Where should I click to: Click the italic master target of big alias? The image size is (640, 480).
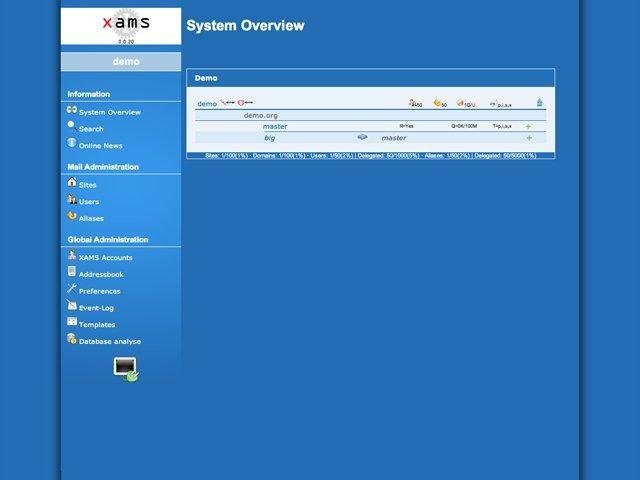[394, 138]
